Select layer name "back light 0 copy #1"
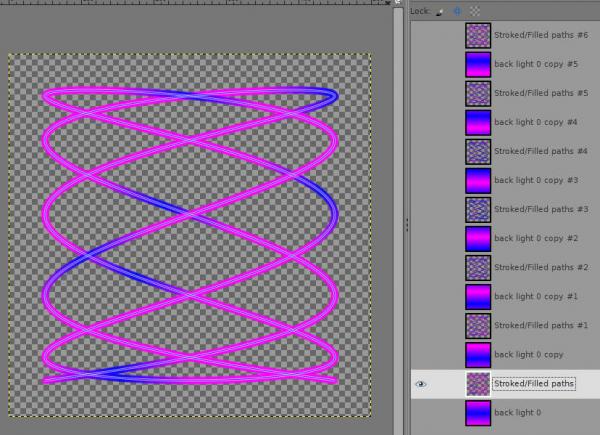600x435 pixels. click(536, 297)
